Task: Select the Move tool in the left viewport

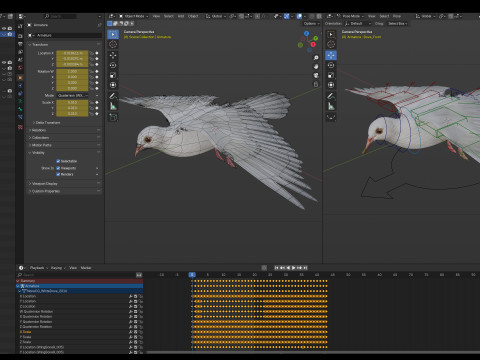Action: (x=113, y=55)
